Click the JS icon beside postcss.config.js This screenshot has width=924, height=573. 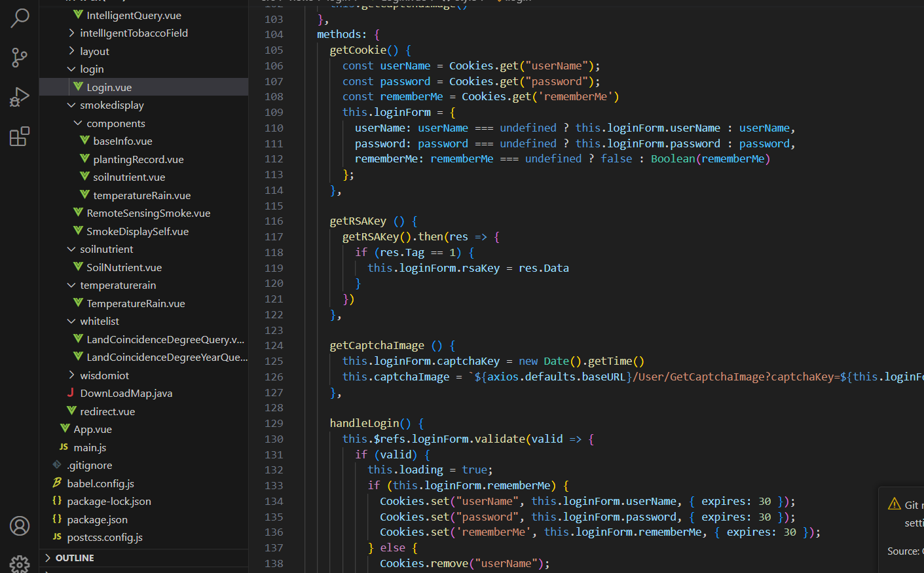(58, 536)
